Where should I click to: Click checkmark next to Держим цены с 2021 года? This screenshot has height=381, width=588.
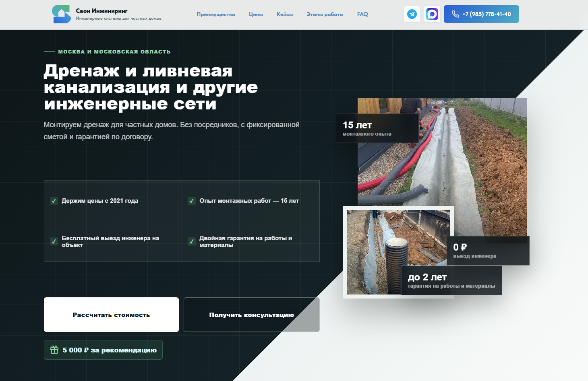(x=54, y=201)
